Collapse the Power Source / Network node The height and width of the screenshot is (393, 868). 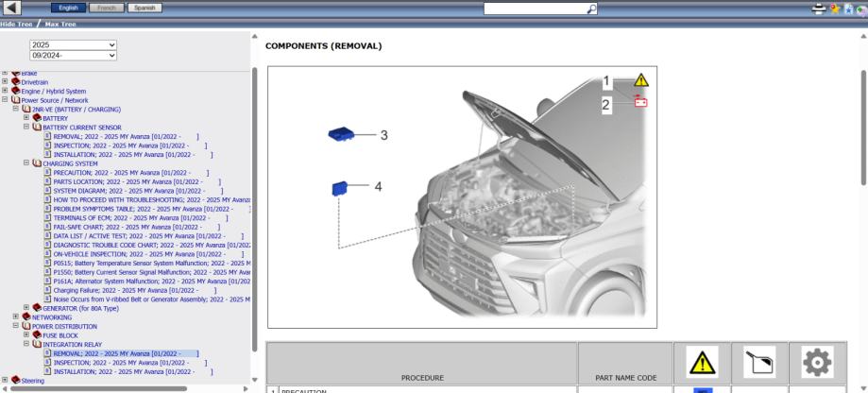click(x=5, y=100)
